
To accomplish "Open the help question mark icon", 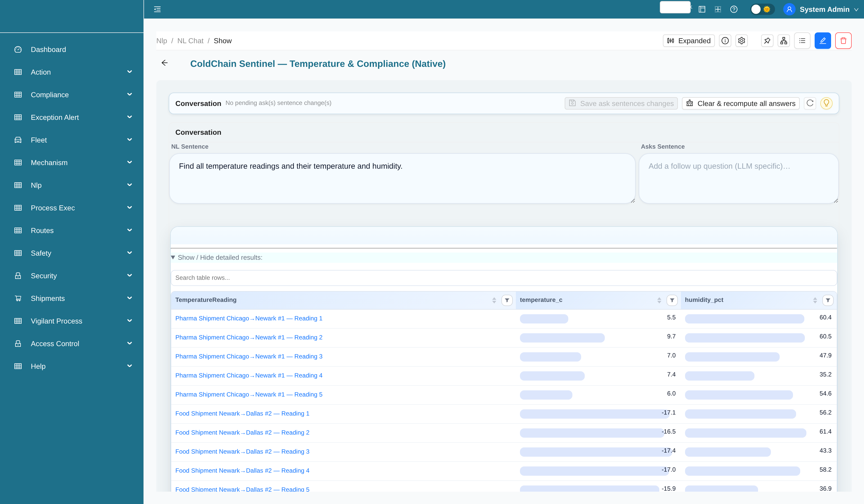I will point(734,9).
